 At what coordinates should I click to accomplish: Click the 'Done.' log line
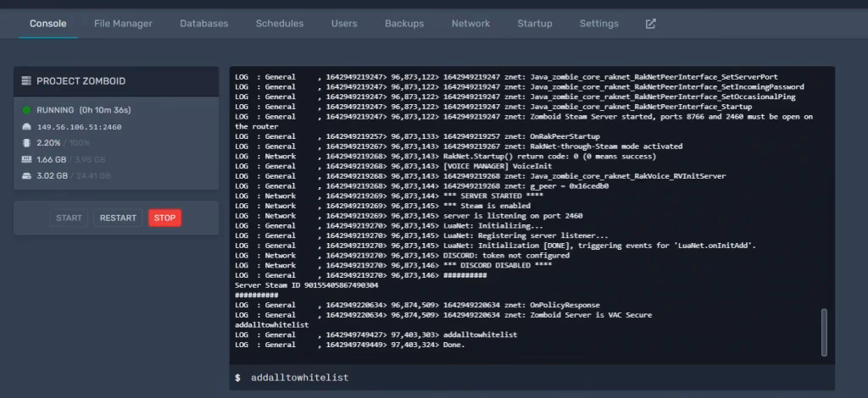tap(350, 345)
